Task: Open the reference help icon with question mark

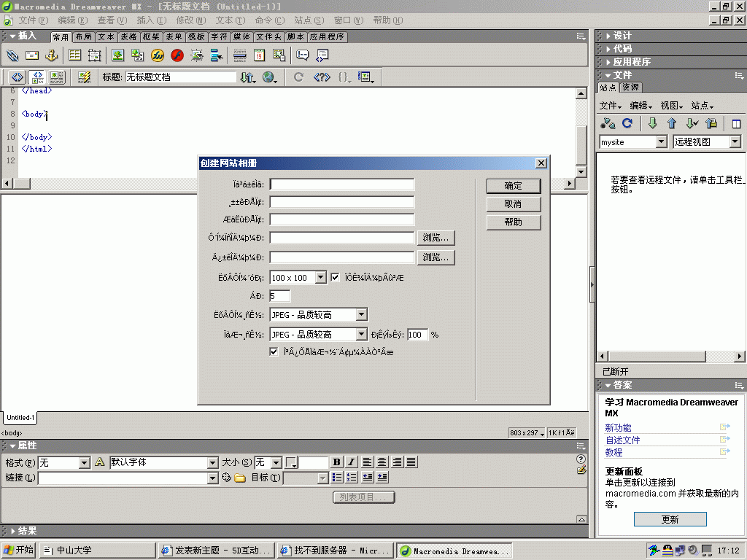Action: point(322,77)
